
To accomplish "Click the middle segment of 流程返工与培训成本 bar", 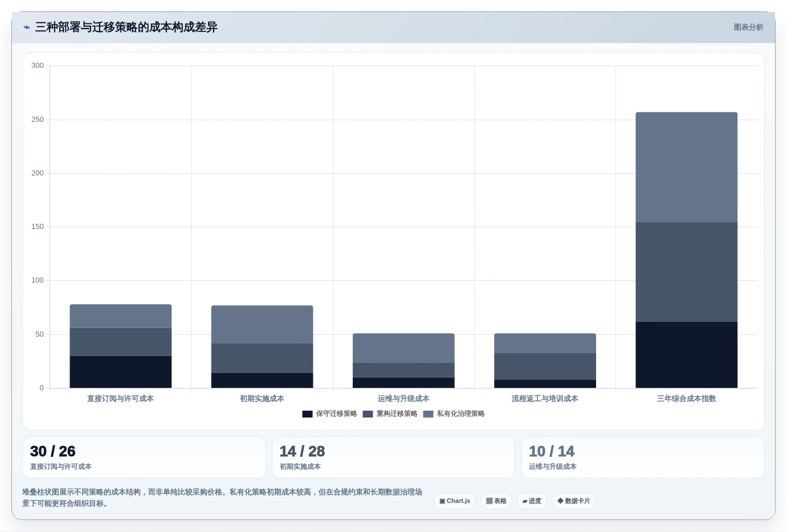I will tap(545, 366).
